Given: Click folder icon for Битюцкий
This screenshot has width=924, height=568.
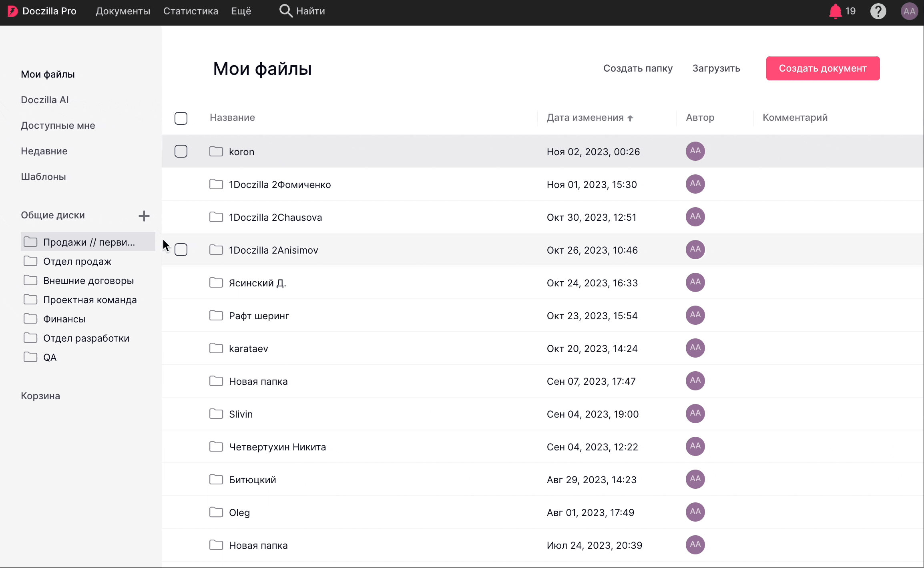Looking at the screenshot, I should (216, 479).
